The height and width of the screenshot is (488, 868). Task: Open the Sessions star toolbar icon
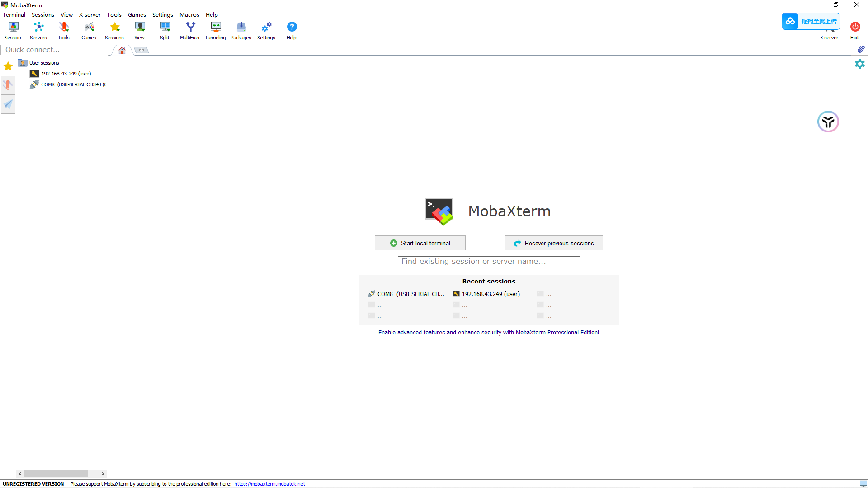114,31
